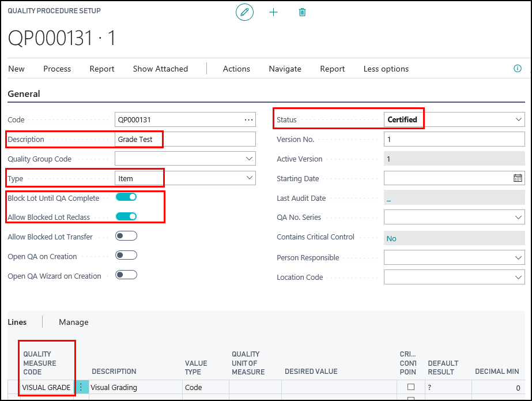
Task: Click Show Attached
Action: pos(160,69)
